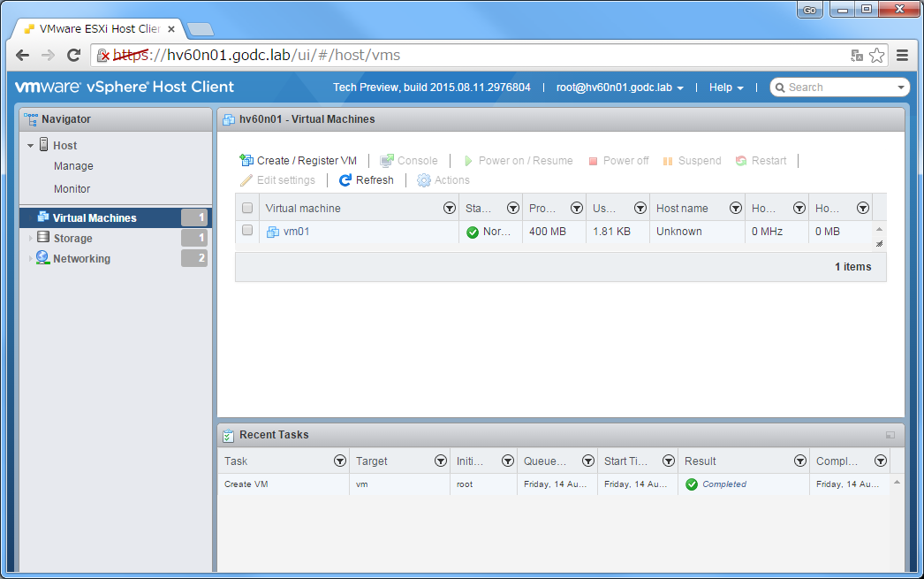Click the browser address bar URL
This screenshot has width=924, height=579.
coord(257,56)
